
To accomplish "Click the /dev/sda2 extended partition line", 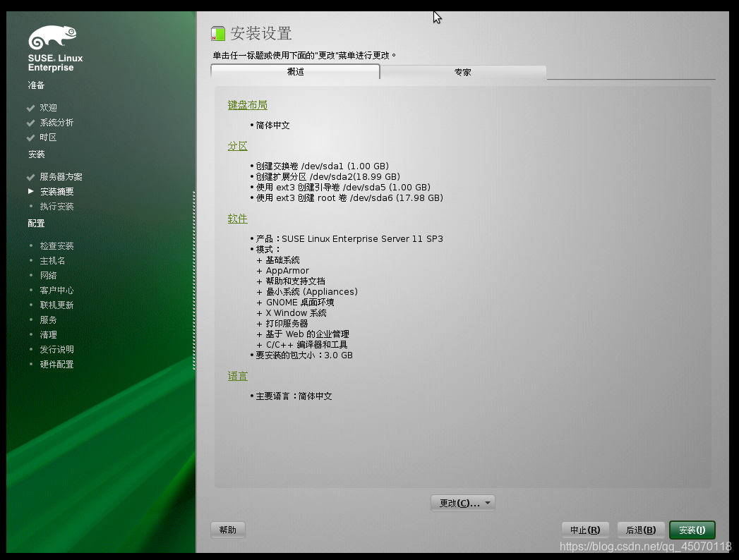I will pyautogui.click(x=328, y=176).
